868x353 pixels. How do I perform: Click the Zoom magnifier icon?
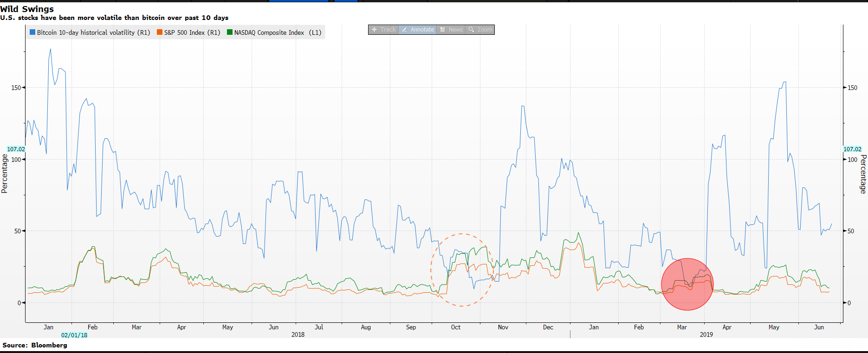[x=472, y=30]
